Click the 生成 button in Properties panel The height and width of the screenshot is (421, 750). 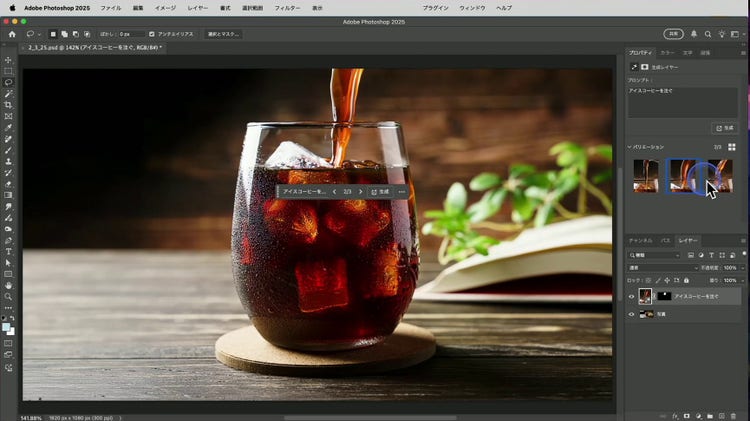click(x=724, y=128)
